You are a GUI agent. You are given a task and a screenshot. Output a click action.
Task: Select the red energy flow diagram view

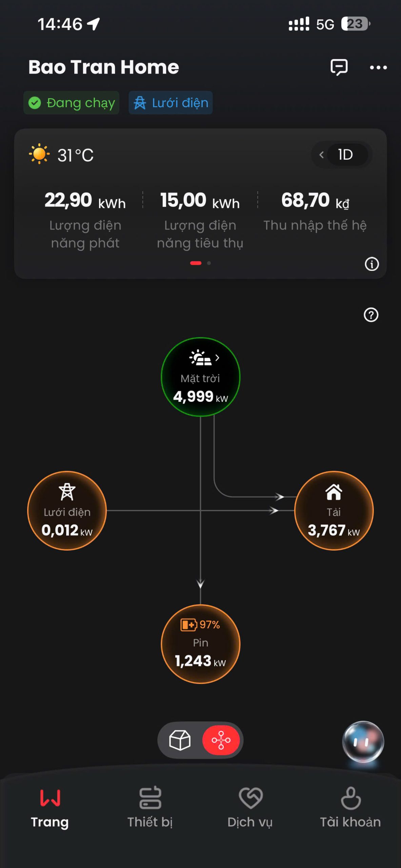221,740
